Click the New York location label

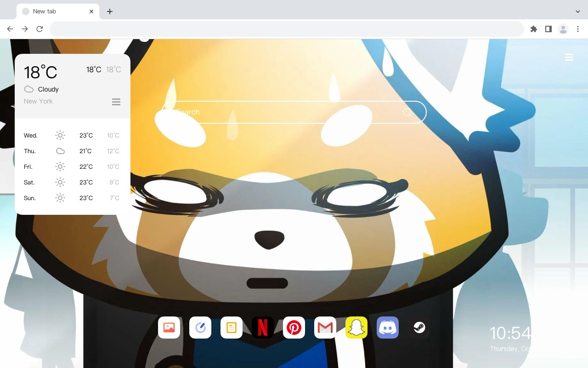[38, 101]
